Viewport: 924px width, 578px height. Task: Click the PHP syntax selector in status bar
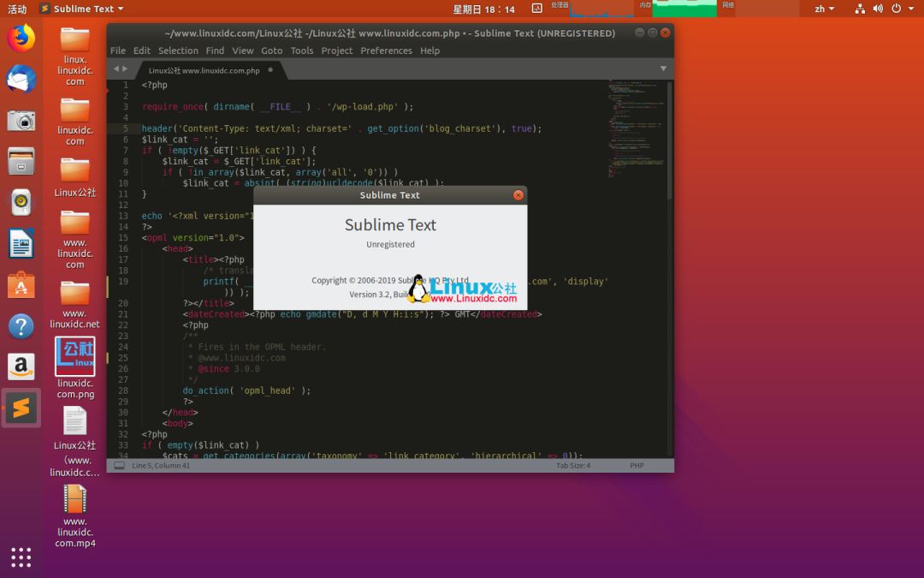637,465
